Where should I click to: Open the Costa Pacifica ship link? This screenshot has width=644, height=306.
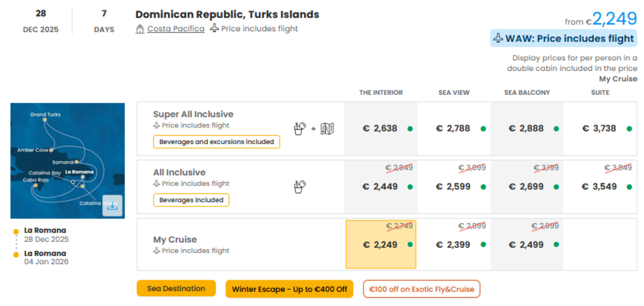(x=176, y=29)
